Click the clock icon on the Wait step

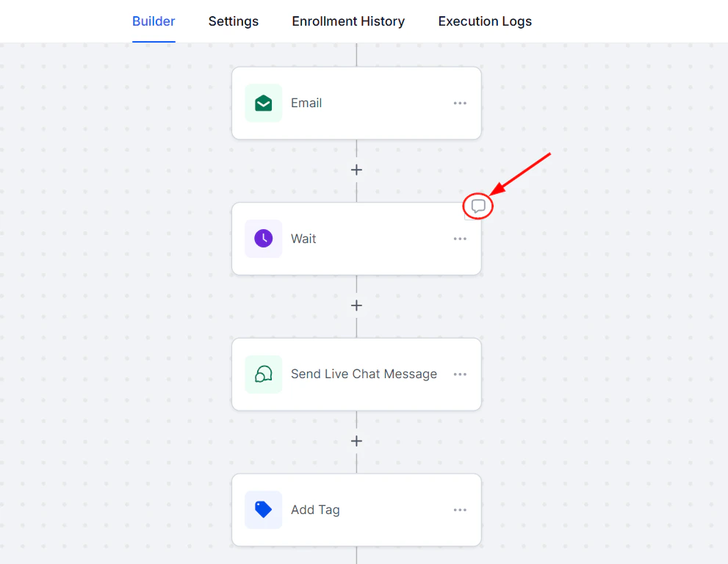pyautogui.click(x=263, y=238)
